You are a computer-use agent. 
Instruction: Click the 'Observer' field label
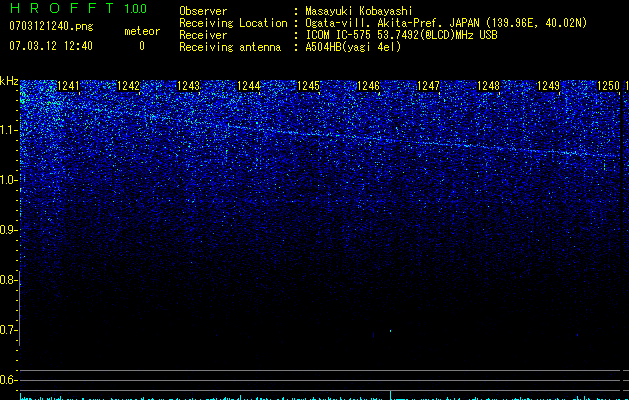(203, 11)
